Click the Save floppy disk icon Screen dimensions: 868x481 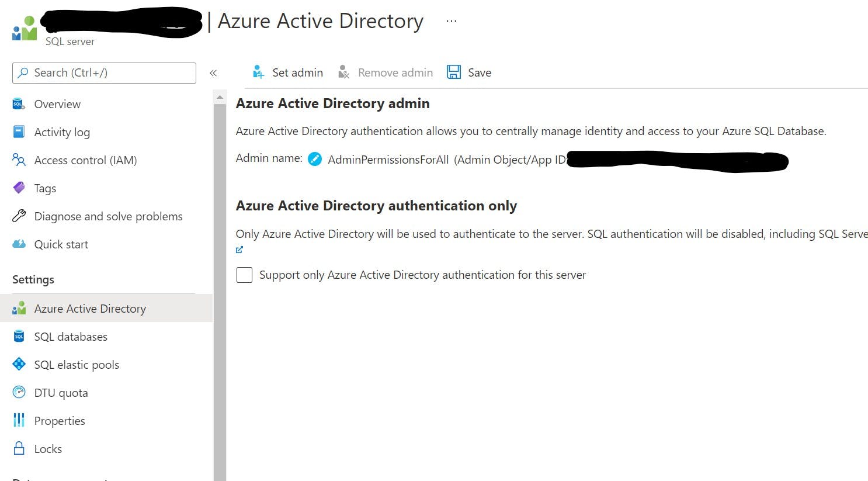[454, 72]
